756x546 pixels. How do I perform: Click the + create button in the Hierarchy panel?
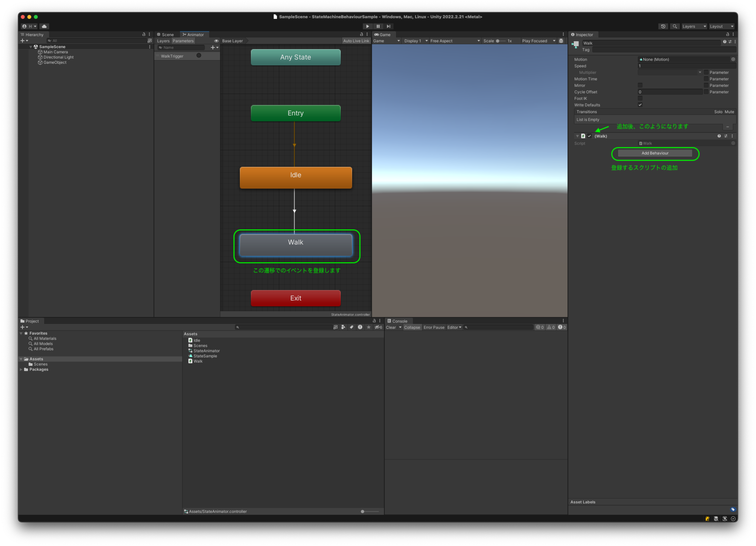click(23, 41)
